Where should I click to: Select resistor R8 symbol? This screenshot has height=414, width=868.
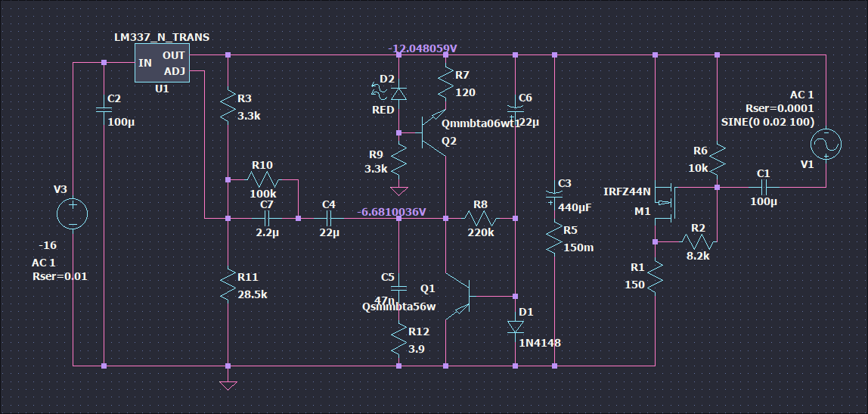coord(481,219)
